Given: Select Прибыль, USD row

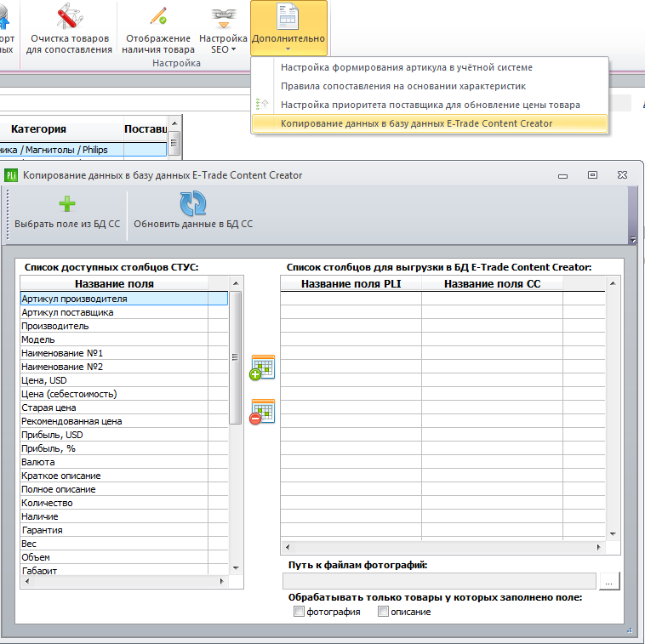Looking at the screenshot, I should 124,434.
